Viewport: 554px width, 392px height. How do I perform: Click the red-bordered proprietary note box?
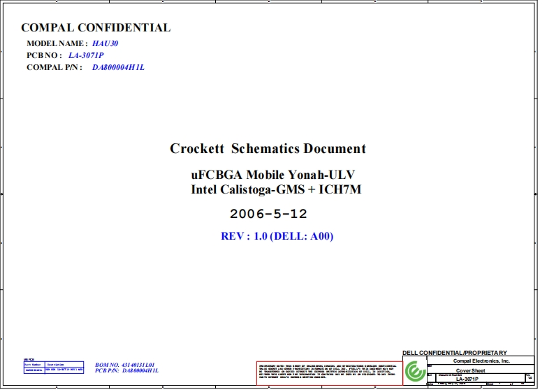(x=328, y=372)
